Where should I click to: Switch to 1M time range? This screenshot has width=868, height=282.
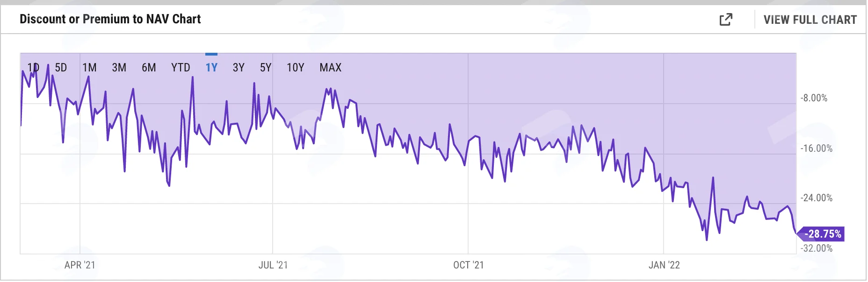point(89,68)
